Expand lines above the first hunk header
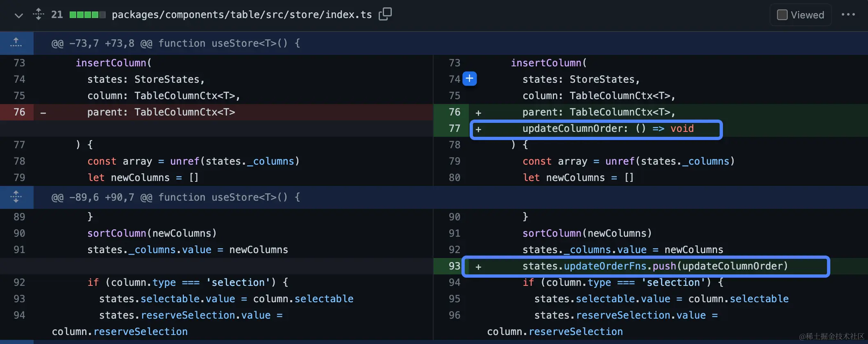The height and width of the screenshot is (344, 868). point(16,43)
